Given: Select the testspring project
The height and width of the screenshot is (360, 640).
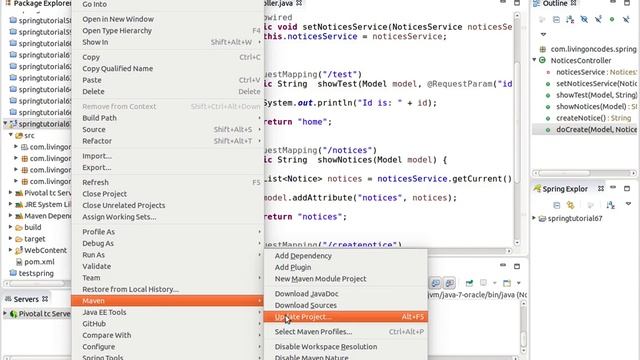Looking at the screenshot, I should (x=36, y=273).
